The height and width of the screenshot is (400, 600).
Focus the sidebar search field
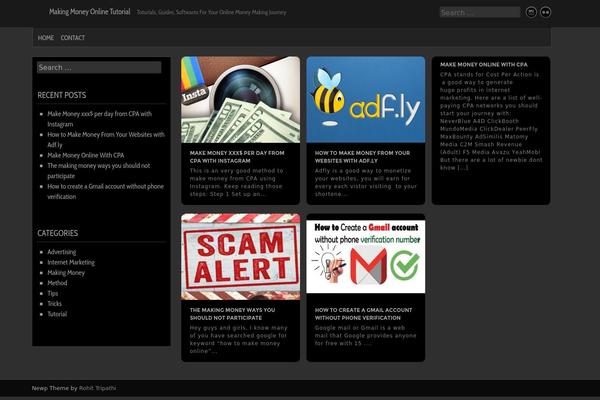click(99, 67)
